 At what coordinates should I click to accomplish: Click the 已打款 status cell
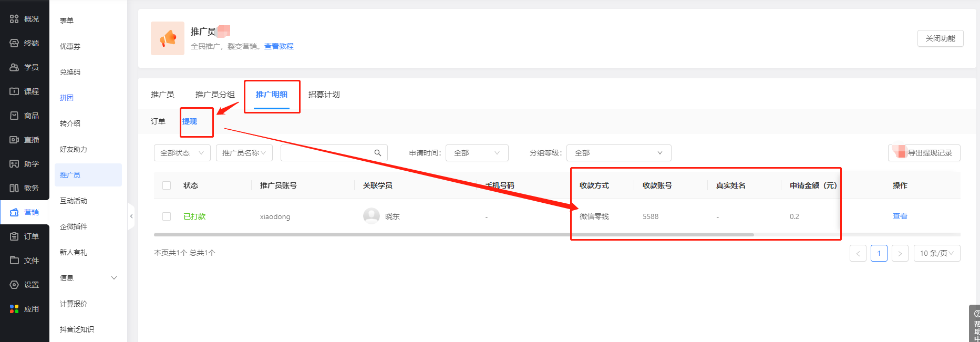coord(194,216)
